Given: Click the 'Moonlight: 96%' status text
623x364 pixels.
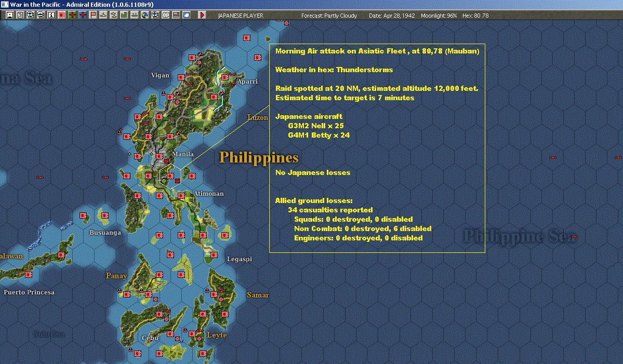Looking at the screenshot, I should click(x=439, y=16).
